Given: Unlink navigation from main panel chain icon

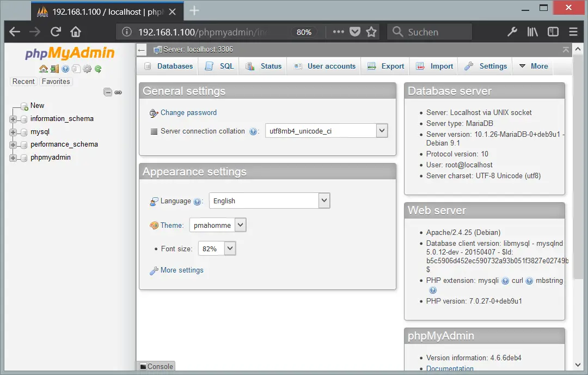Looking at the screenshot, I should tap(118, 92).
